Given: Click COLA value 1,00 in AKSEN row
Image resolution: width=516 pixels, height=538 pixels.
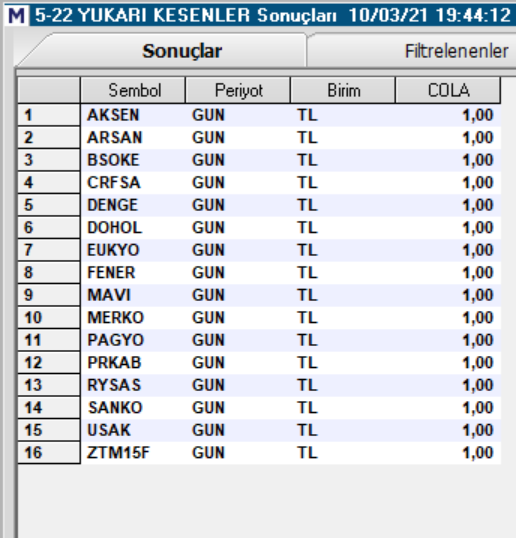Looking at the screenshot, I should (448, 115).
